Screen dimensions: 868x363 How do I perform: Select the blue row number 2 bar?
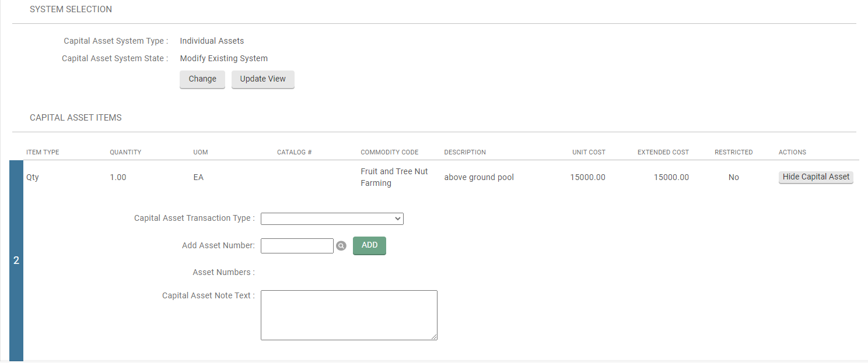click(16, 260)
